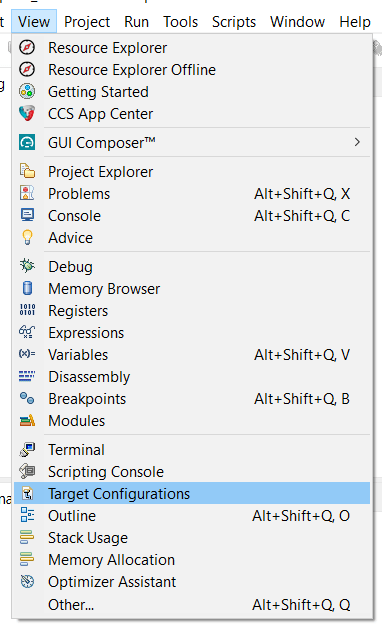The image size is (382, 626).
Task: Click the Optimizer Assistant icon
Action: (27, 581)
